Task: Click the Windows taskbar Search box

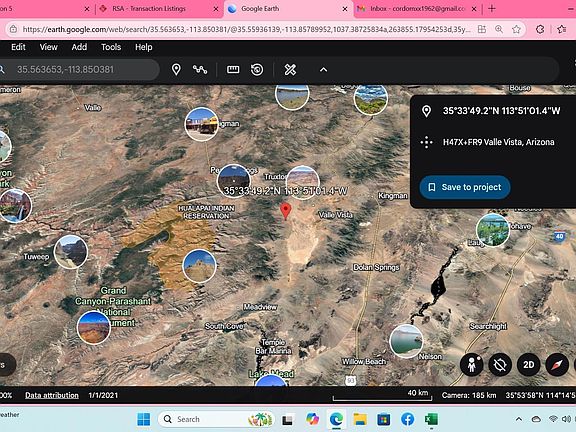Action: [x=216, y=419]
